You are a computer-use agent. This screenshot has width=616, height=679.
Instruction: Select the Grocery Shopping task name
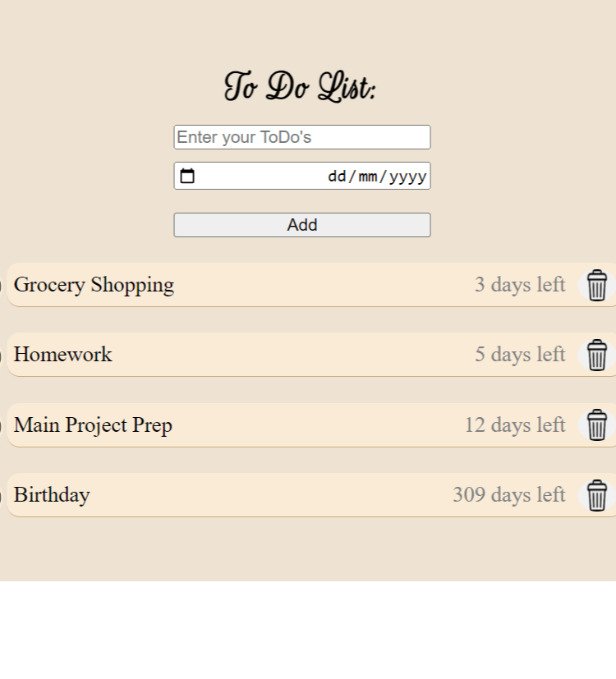click(x=94, y=285)
